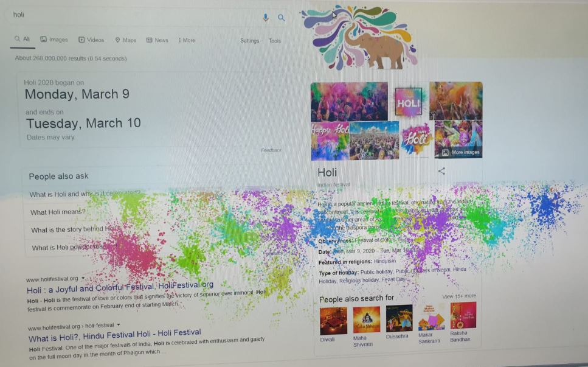588x367 pixels.
Task: Open the Tools menu
Action: point(274,41)
